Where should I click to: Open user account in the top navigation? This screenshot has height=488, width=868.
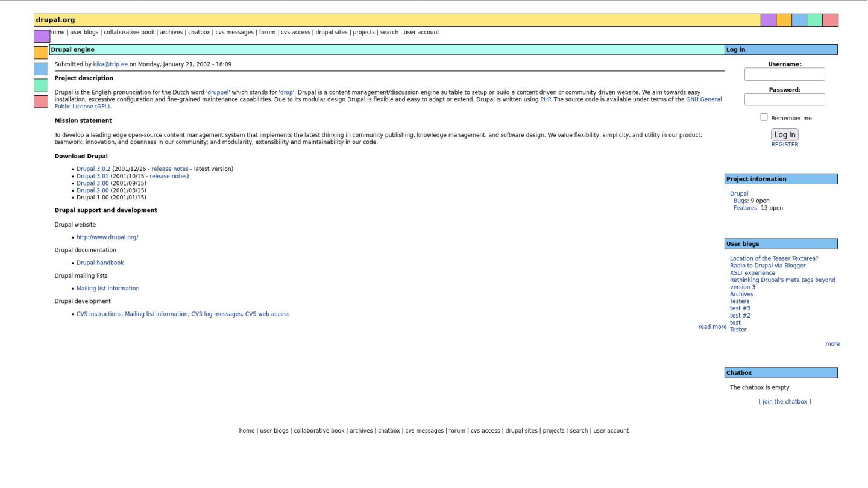coord(421,33)
